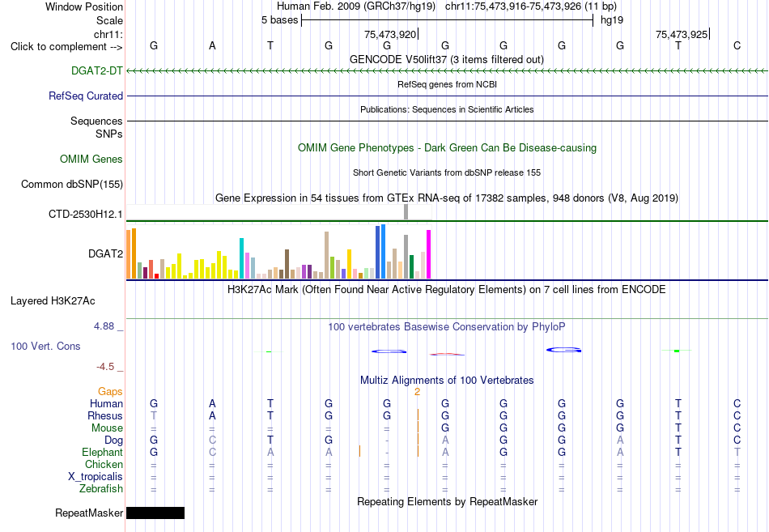Open the GTEx Gene Expression track title
Viewport: 769px width, 532px height.
click(x=447, y=198)
